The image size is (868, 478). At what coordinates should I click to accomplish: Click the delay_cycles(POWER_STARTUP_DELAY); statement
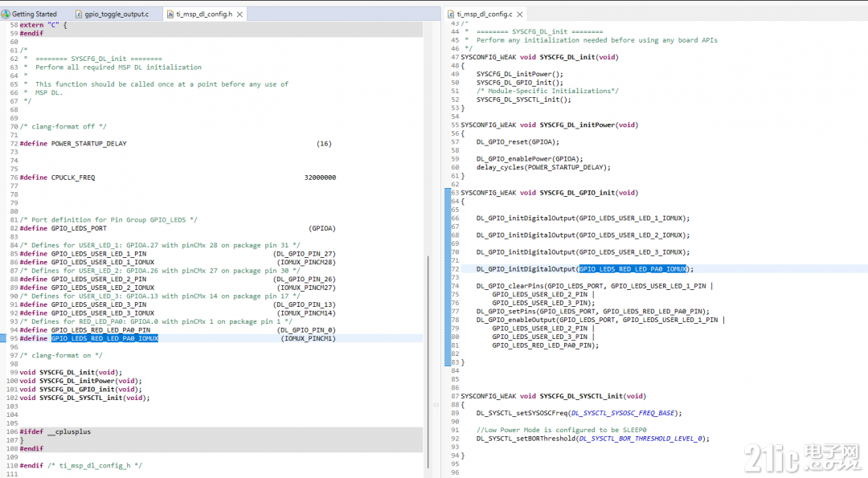click(x=543, y=167)
